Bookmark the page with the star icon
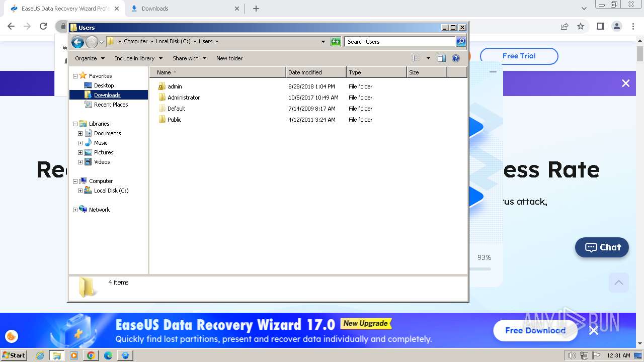 (581, 26)
